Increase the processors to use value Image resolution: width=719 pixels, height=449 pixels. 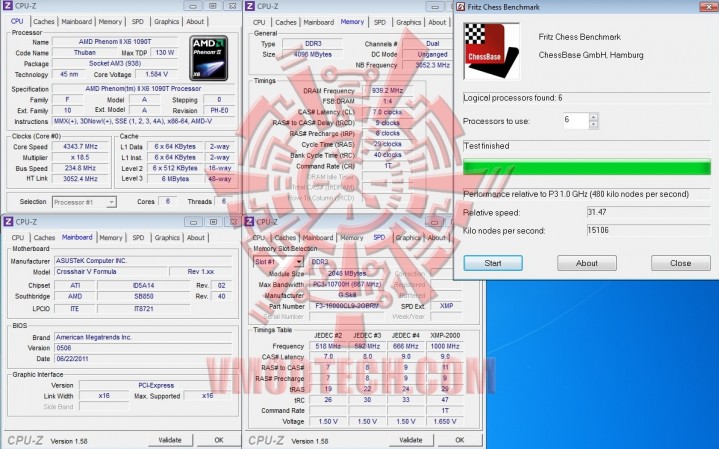tap(594, 116)
